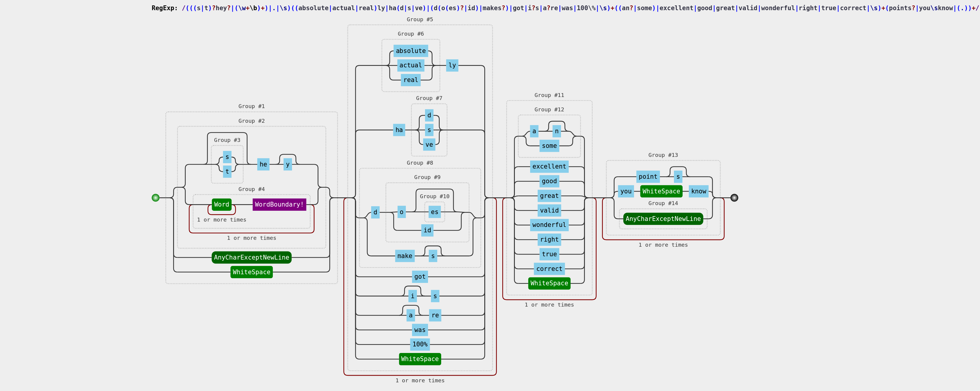Image resolution: width=980 pixels, height=391 pixels.
Task: Select the 'know' literal node
Action: pyautogui.click(x=698, y=191)
